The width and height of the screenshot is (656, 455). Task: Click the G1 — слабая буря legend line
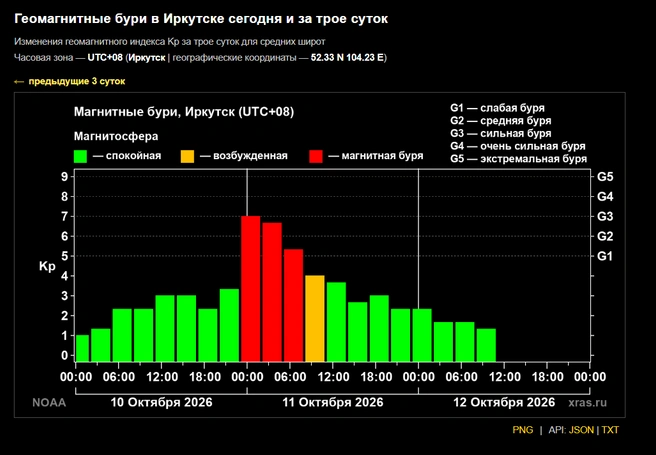pyautogui.click(x=497, y=108)
